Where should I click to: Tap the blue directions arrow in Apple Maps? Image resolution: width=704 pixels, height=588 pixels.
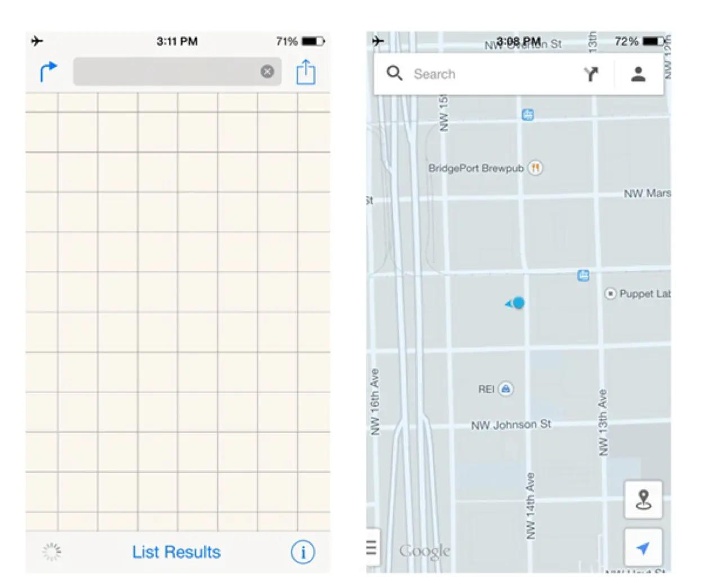point(48,72)
